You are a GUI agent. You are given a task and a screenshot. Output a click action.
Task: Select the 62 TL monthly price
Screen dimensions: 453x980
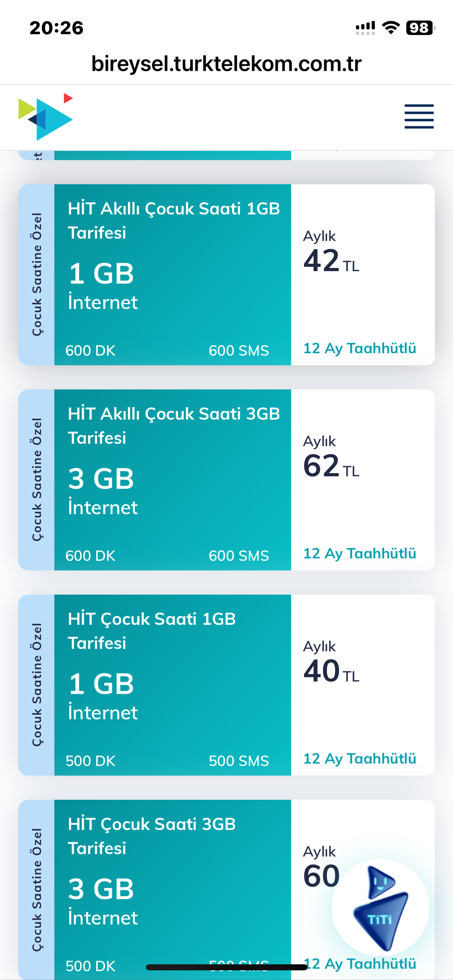pos(331,466)
